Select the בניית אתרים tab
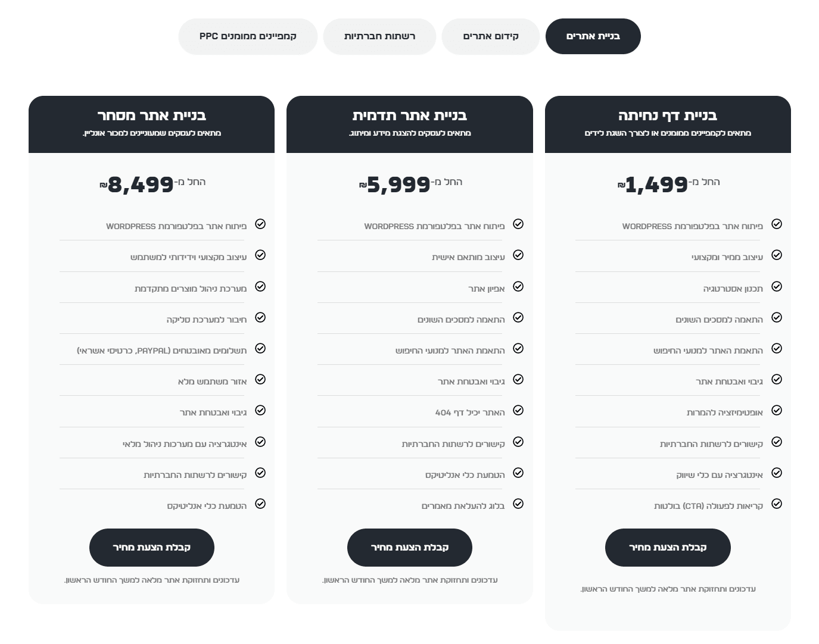 pyautogui.click(x=593, y=36)
